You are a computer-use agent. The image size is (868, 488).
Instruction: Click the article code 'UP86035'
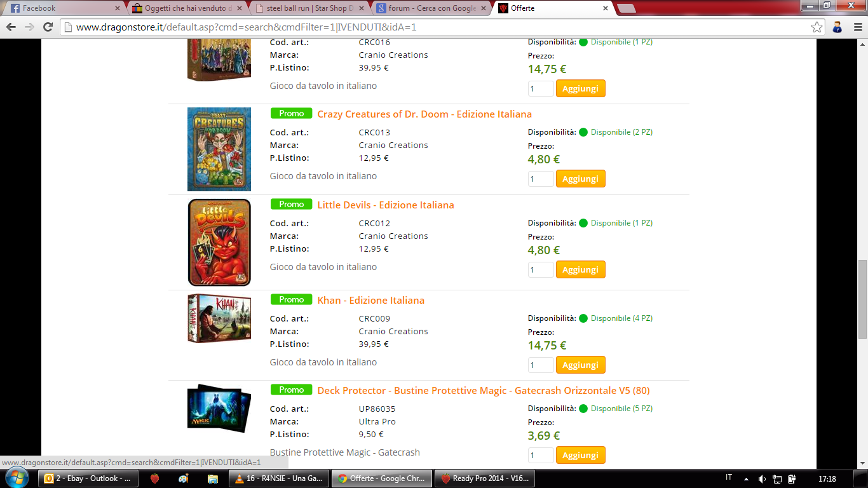point(377,409)
